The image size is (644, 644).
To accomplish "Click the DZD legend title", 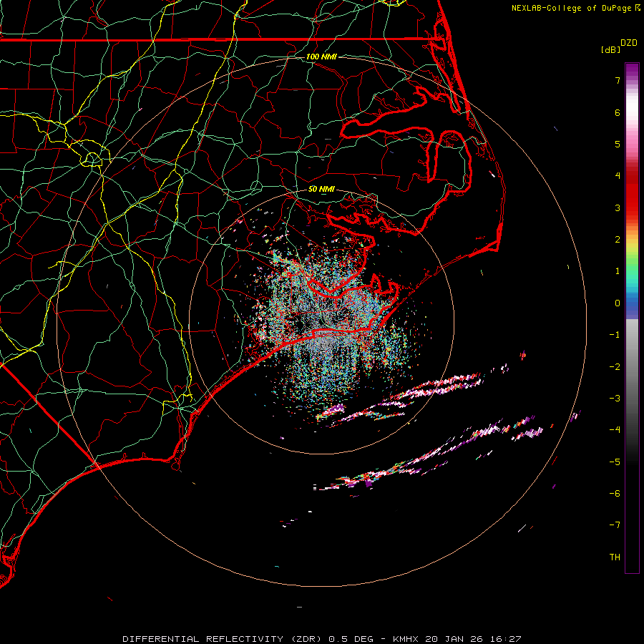I will click(629, 43).
